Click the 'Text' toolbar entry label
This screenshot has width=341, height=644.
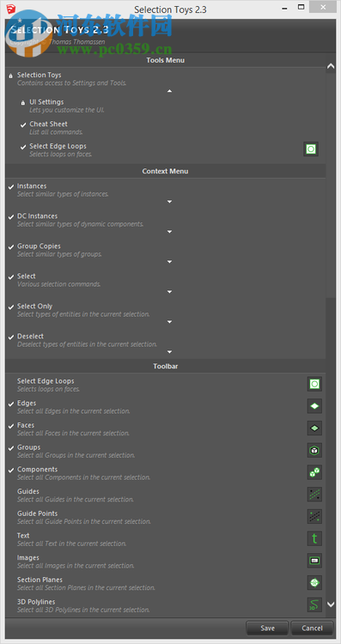[23, 536]
